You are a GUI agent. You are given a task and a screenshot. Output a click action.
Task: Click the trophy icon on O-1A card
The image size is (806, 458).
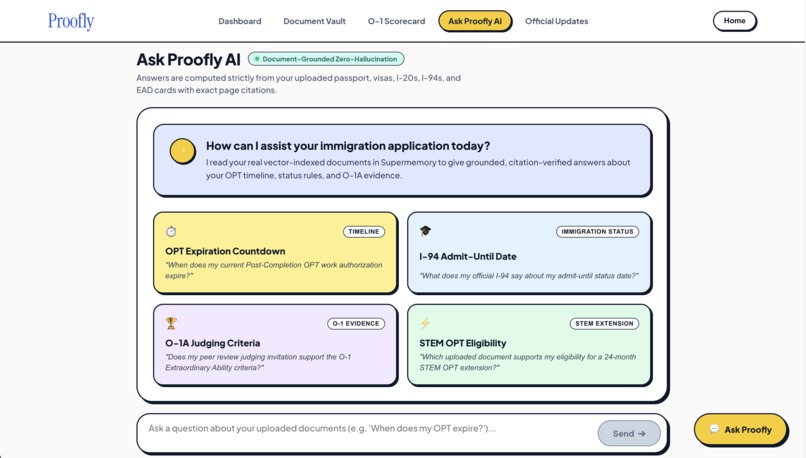[171, 323]
